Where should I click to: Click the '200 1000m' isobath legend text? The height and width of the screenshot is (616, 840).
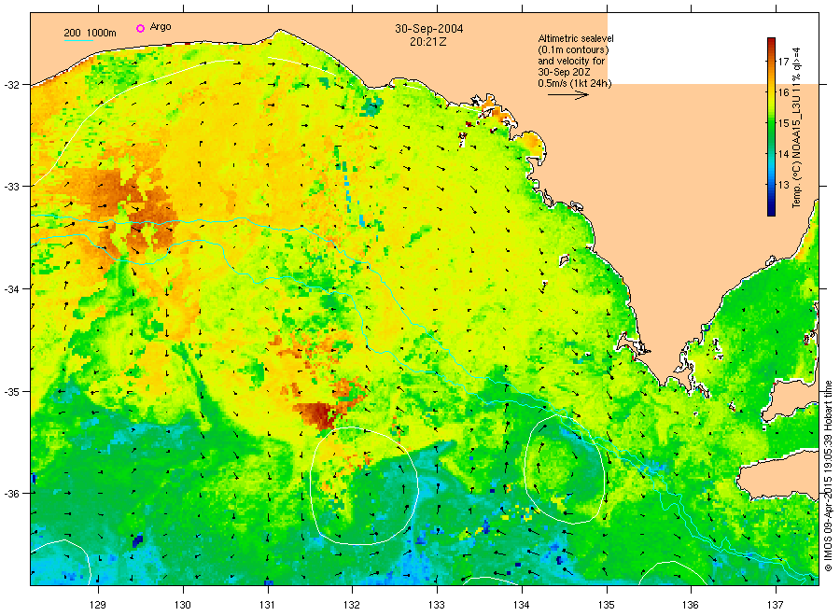point(90,33)
